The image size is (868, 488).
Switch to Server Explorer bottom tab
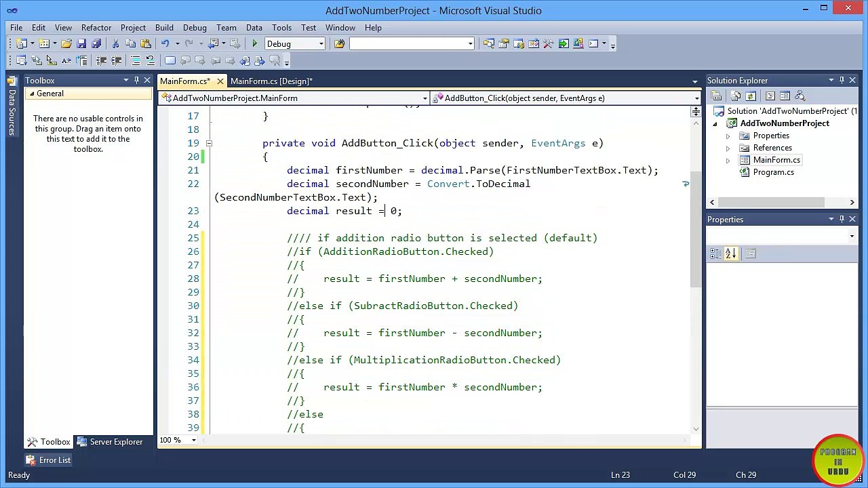[x=109, y=442]
